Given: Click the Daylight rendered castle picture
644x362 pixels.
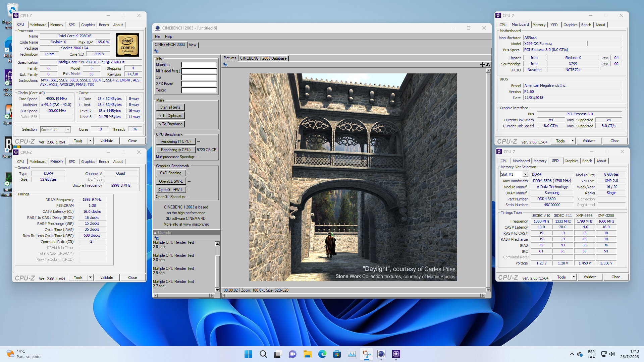Looking at the screenshot, I should click(353, 177).
